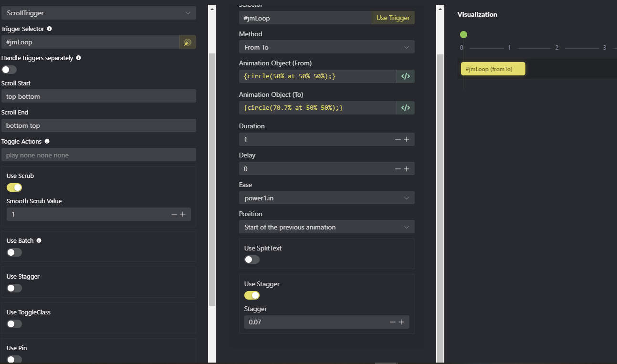Open the Ease dropdown set to power1.in
The image size is (617, 364).
tap(326, 198)
